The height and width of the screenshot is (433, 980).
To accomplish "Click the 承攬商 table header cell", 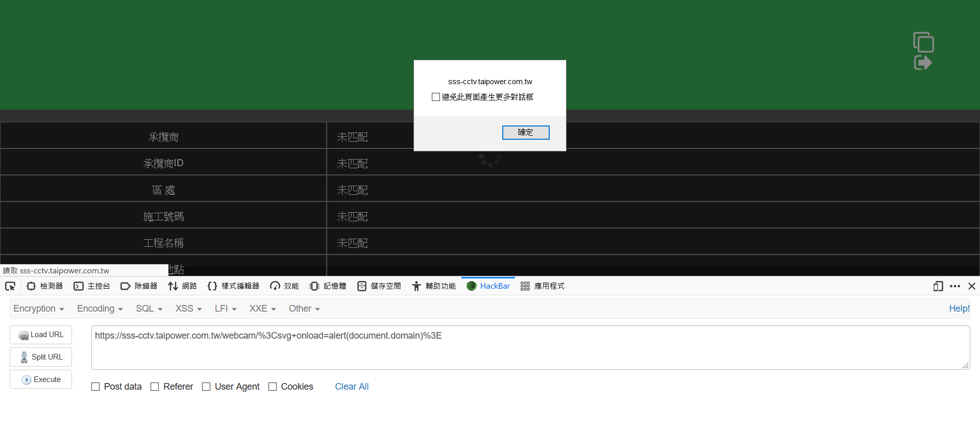I will tap(163, 136).
